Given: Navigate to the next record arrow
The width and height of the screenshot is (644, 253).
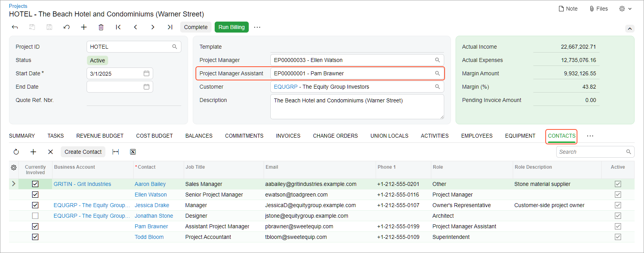Looking at the screenshot, I should pyautogui.click(x=153, y=27).
